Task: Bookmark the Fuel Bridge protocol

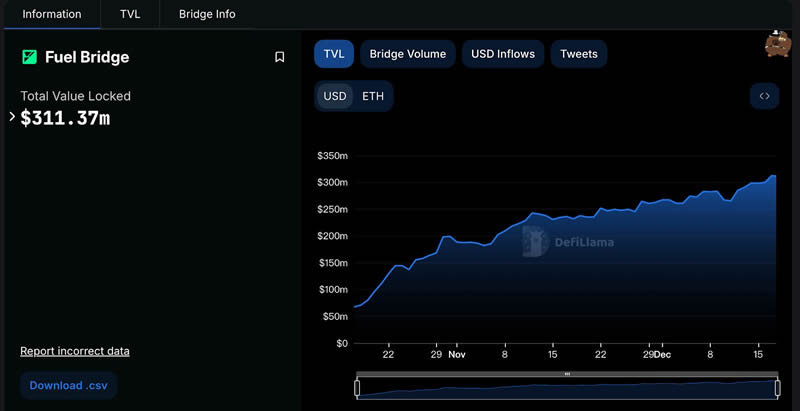Action: [x=279, y=57]
